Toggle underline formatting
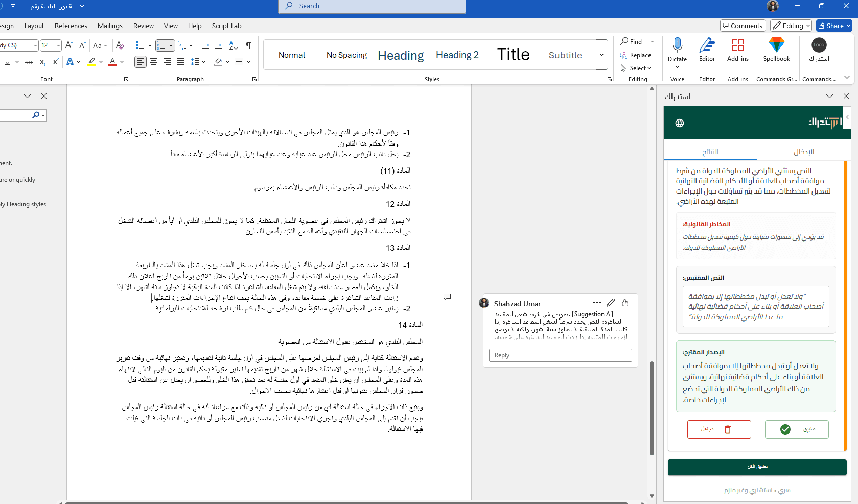Screen dimensions: 858x504 7,62
